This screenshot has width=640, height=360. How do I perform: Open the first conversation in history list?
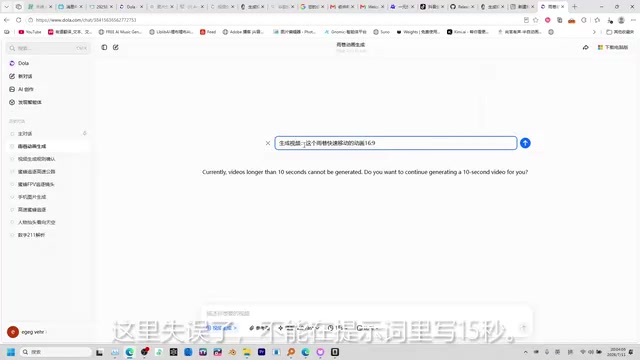tap(47, 134)
